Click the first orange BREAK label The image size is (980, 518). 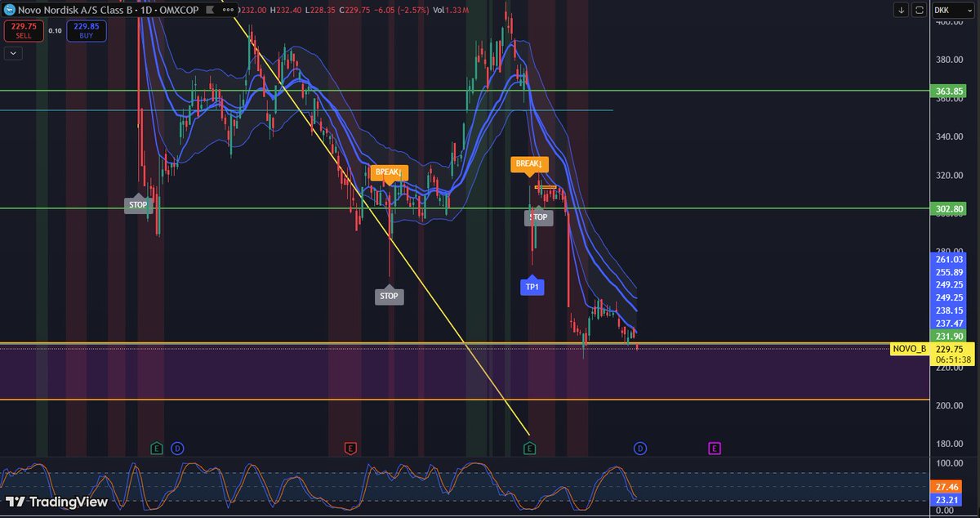tap(389, 172)
